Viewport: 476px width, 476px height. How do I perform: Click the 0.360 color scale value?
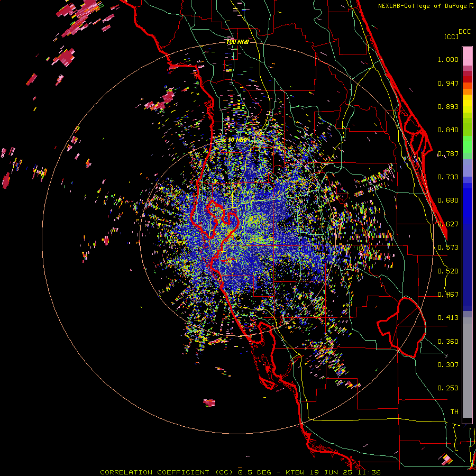tap(448, 342)
